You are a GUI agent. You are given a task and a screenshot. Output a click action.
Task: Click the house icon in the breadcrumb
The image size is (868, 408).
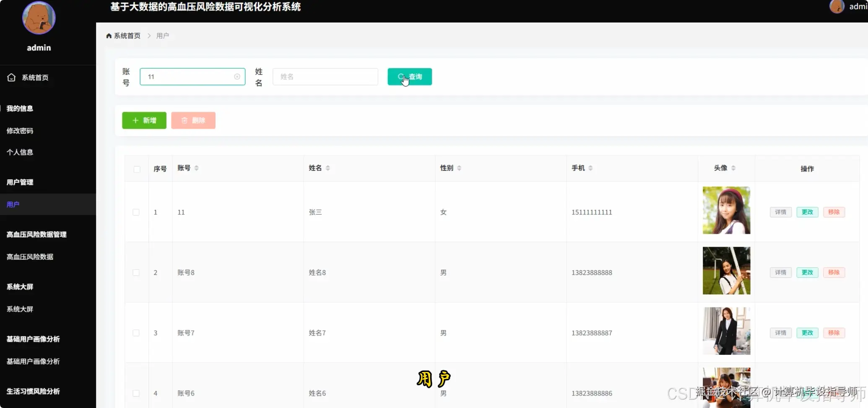pos(109,36)
